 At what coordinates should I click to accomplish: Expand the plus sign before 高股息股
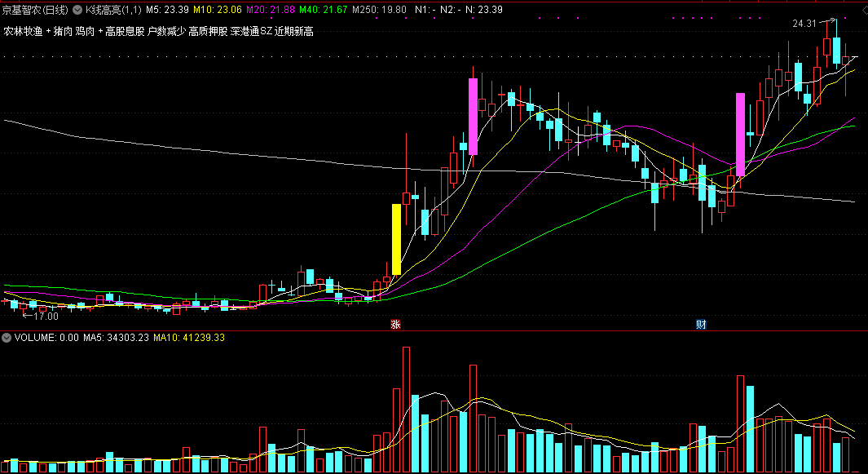tap(100, 31)
